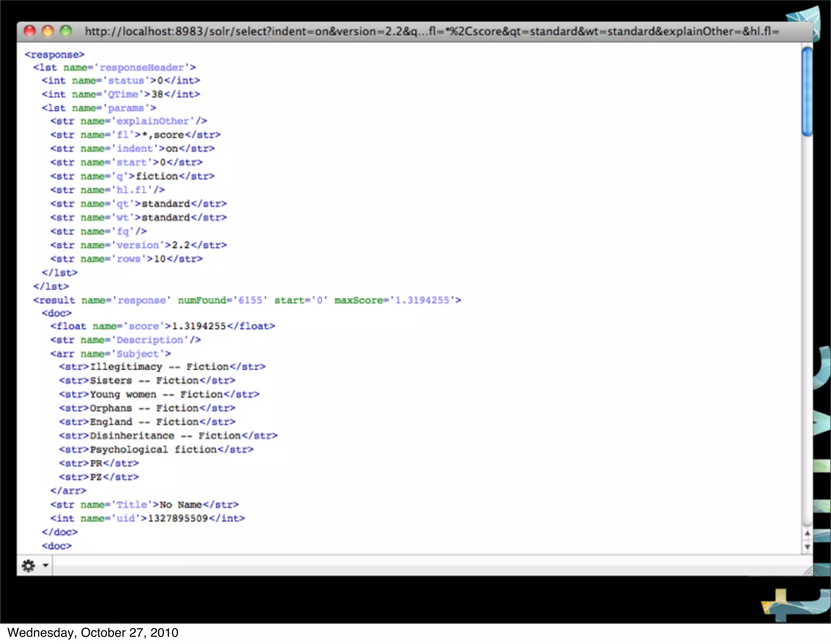Zoom the window with the green button

(x=66, y=31)
